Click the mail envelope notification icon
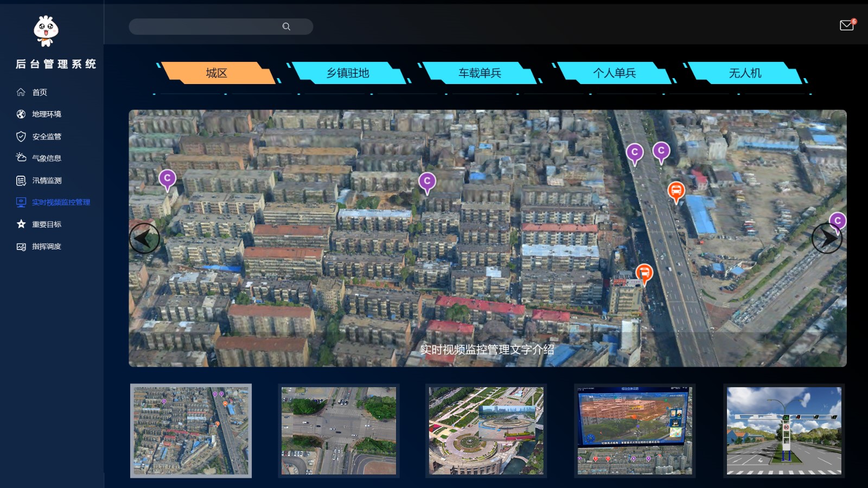The image size is (868, 488). (846, 25)
